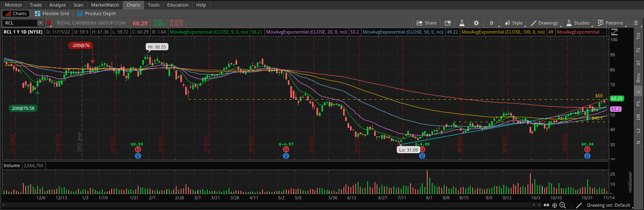This screenshot has height=210, width=644.
Task: Open the Drawings tools menu
Action: [544, 23]
